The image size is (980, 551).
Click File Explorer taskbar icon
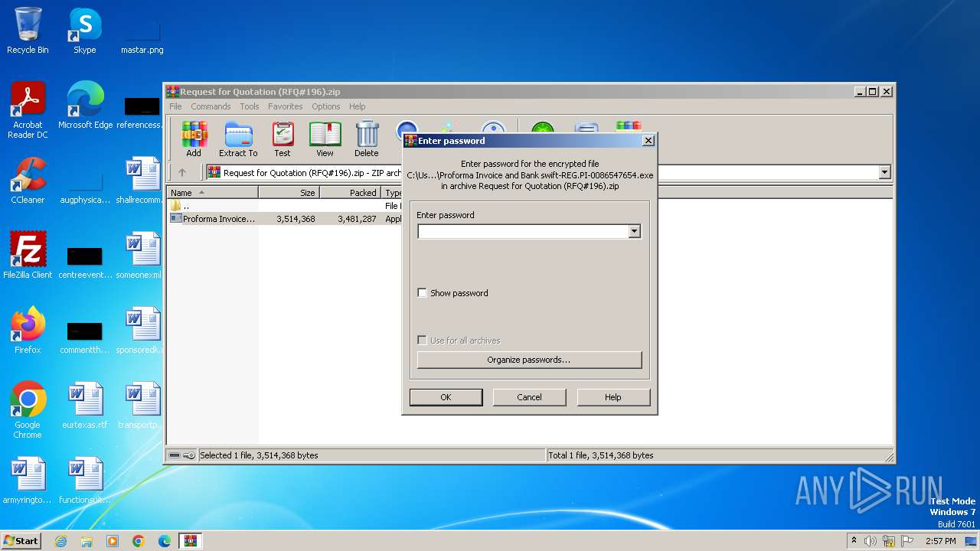tap(87, 541)
